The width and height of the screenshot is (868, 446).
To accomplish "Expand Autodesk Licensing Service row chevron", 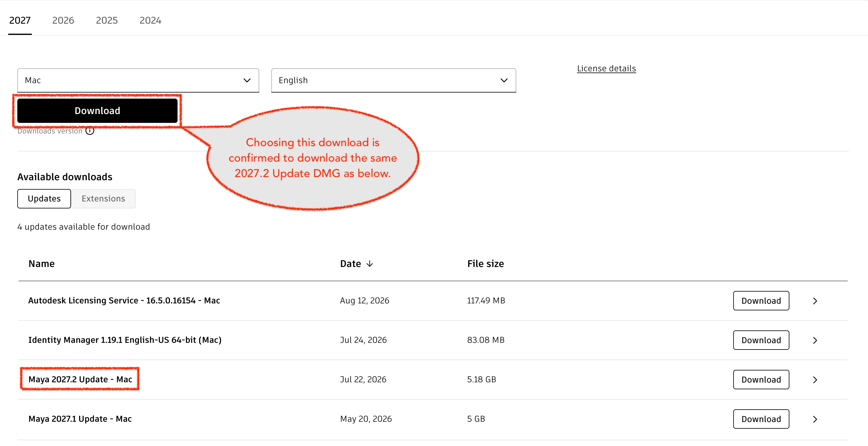I will [x=815, y=301].
